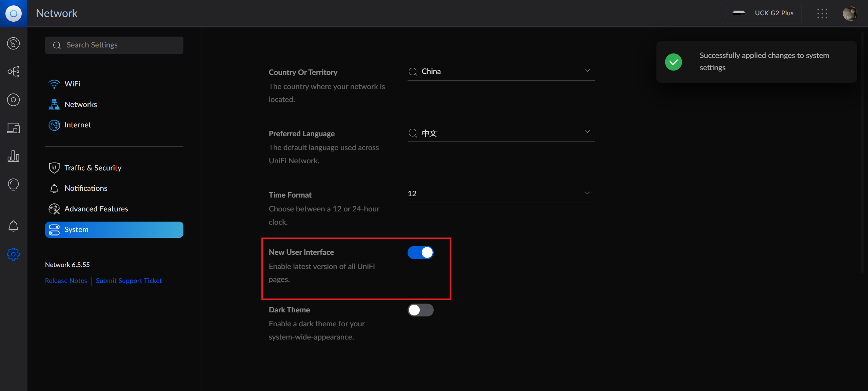This screenshot has height=391, width=868.
Task: Open the applications grid dots icon
Action: coord(822,14)
